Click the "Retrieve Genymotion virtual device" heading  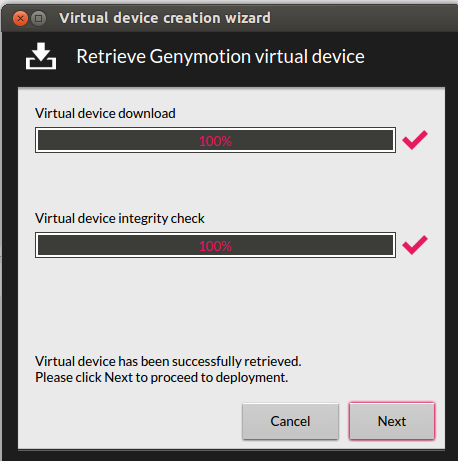tap(220, 56)
